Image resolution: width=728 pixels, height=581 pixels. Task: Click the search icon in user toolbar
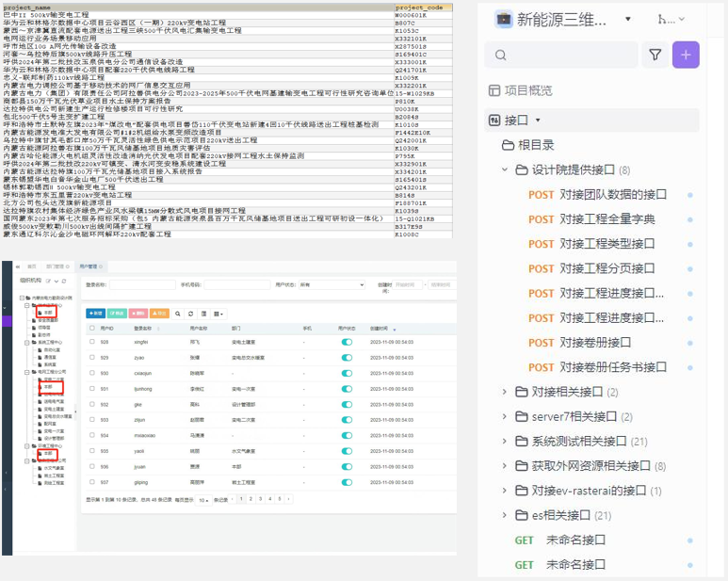(x=179, y=314)
